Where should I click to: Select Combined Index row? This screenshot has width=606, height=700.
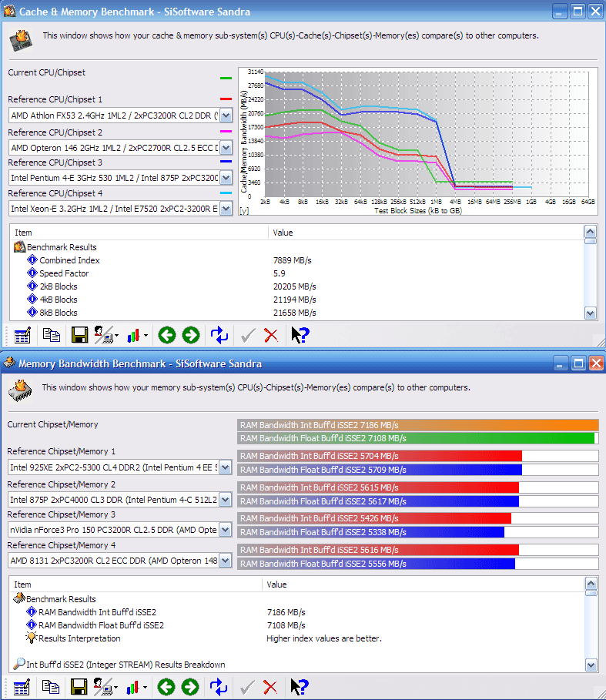click(296, 260)
